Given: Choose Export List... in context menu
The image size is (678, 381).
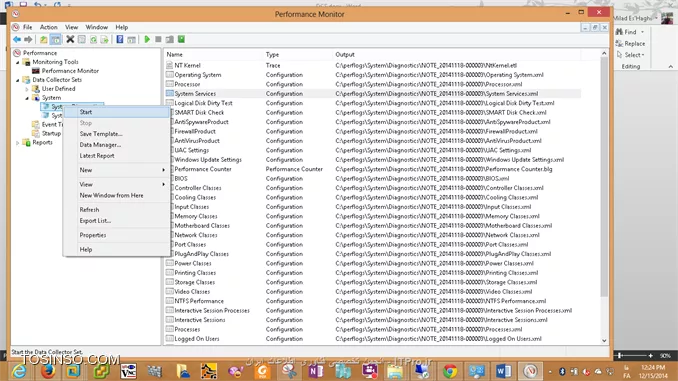Looking at the screenshot, I should pos(116,221).
